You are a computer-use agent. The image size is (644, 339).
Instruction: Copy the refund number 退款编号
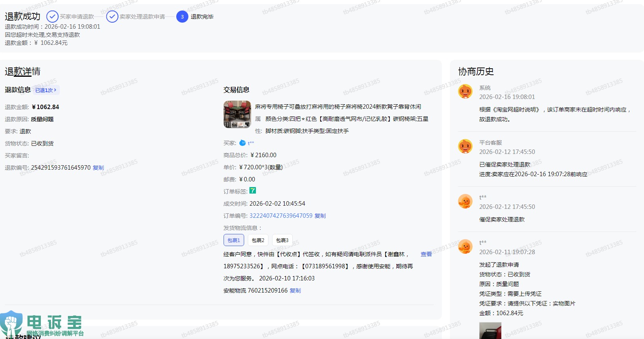point(98,168)
